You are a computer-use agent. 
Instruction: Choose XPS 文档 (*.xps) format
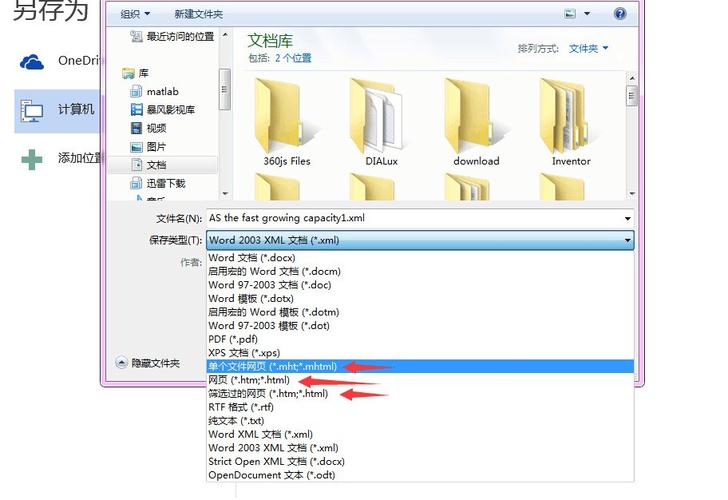(x=420, y=353)
